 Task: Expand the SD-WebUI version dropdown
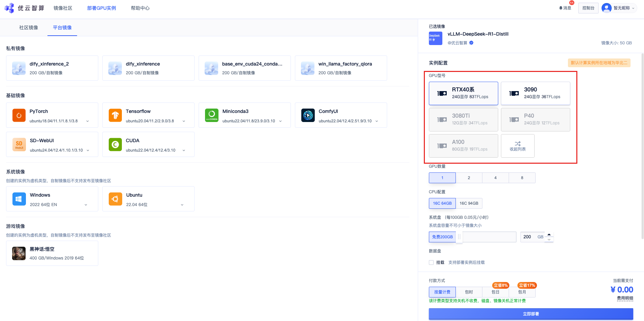(x=88, y=151)
